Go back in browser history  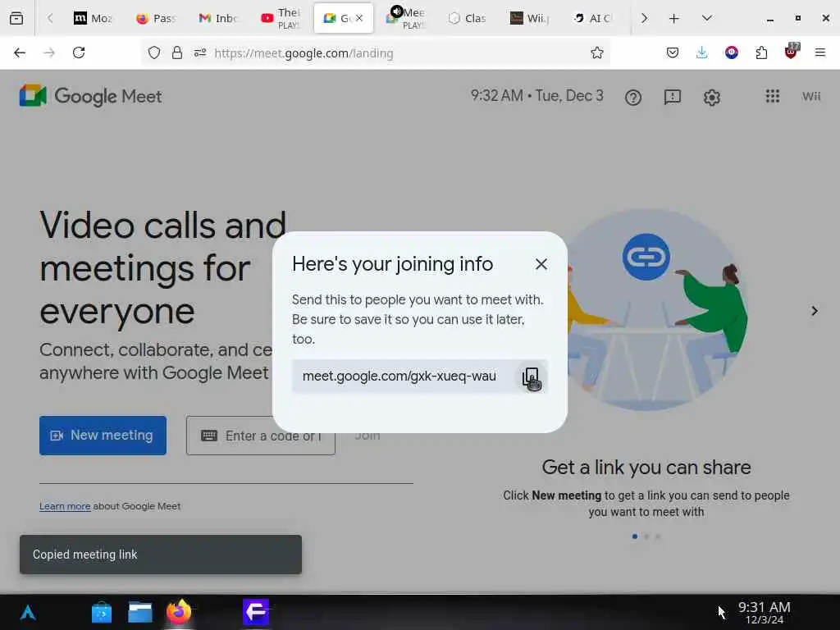(20, 52)
